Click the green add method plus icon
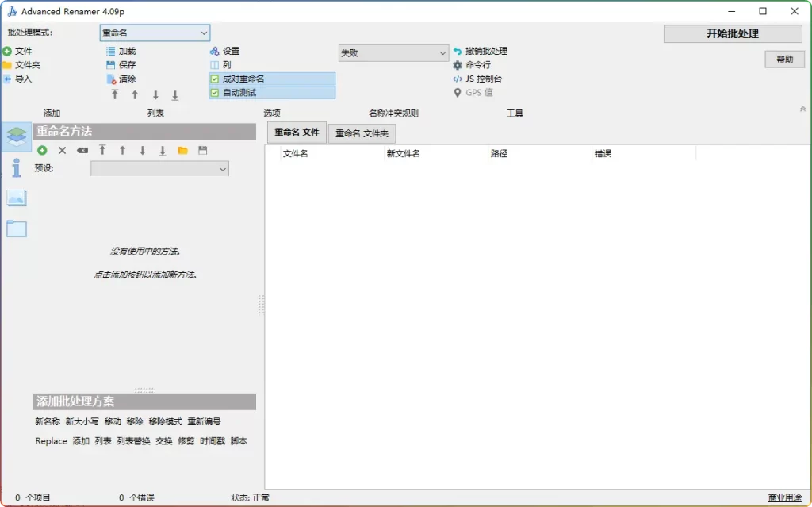The height and width of the screenshot is (507, 812). pos(42,150)
